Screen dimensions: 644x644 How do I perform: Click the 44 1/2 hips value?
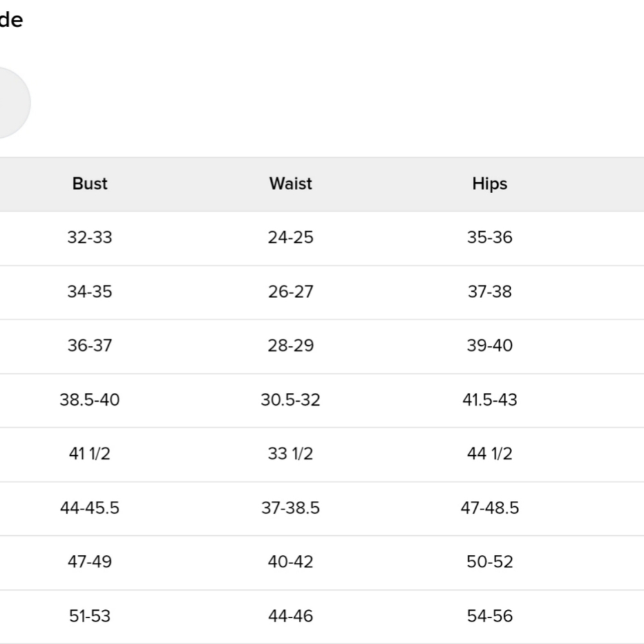click(x=489, y=454)
